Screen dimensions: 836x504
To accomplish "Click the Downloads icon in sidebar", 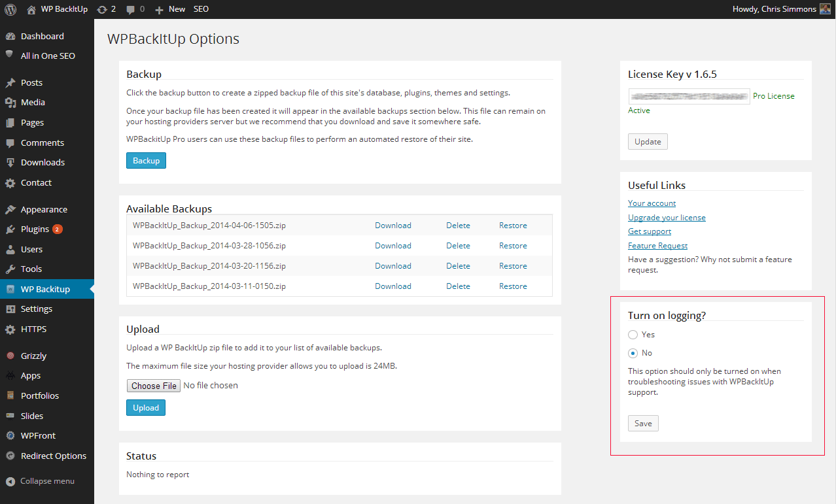I will (10, 162).
